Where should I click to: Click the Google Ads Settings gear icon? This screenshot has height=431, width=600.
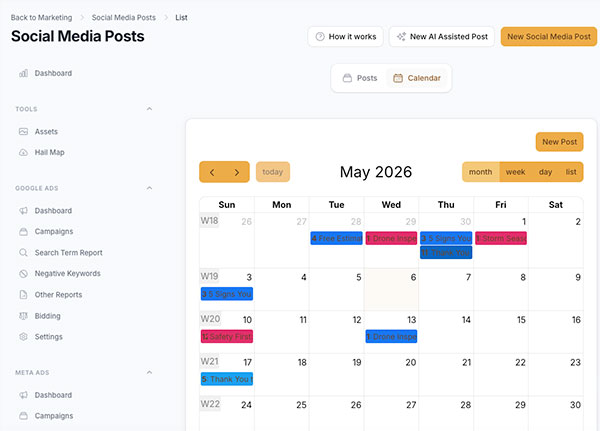point(23,337)
